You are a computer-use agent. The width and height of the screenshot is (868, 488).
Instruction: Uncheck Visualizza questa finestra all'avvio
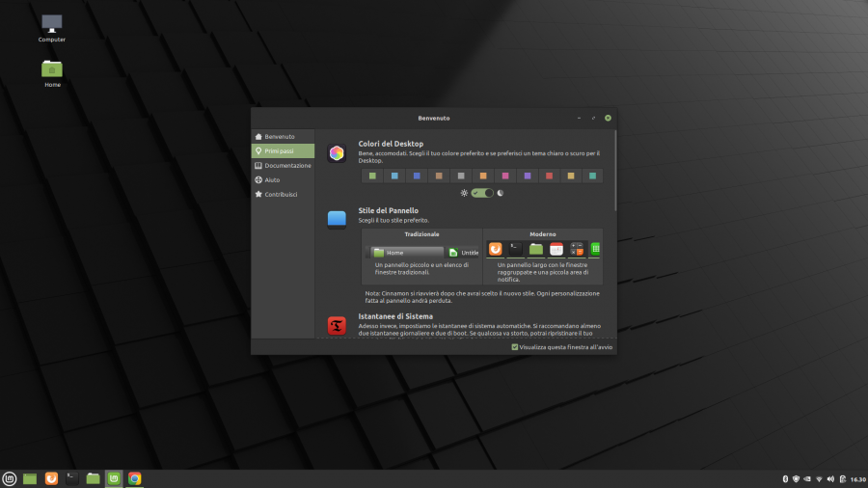[x=515, y=347]
